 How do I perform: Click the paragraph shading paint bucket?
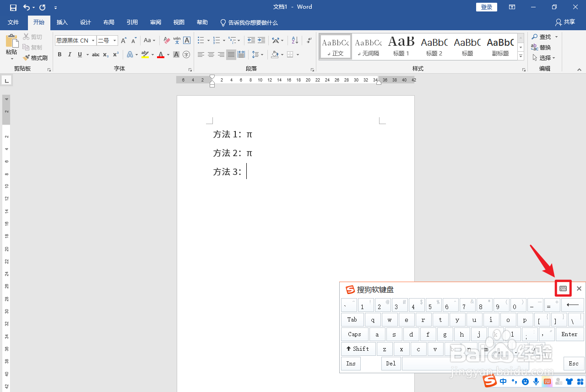point(274,54)
